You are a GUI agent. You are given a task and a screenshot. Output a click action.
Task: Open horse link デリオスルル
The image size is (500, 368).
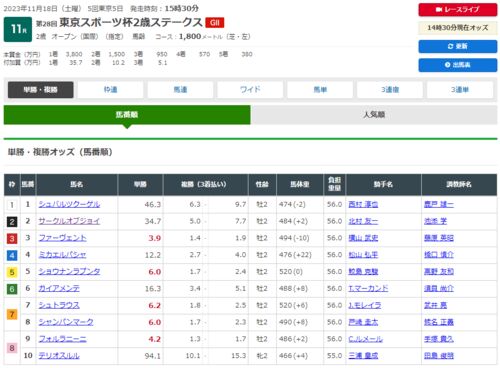coord(59,356)
